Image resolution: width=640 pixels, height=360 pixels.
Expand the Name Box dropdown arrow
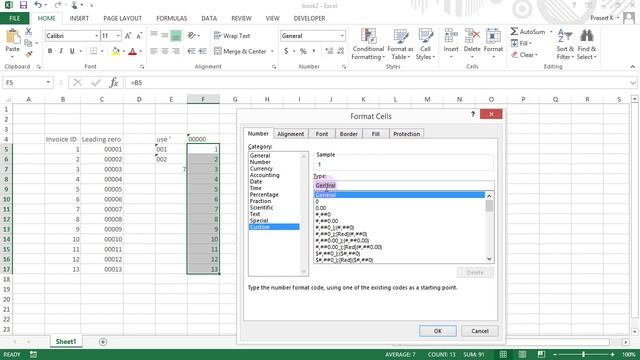pos(48,82)
